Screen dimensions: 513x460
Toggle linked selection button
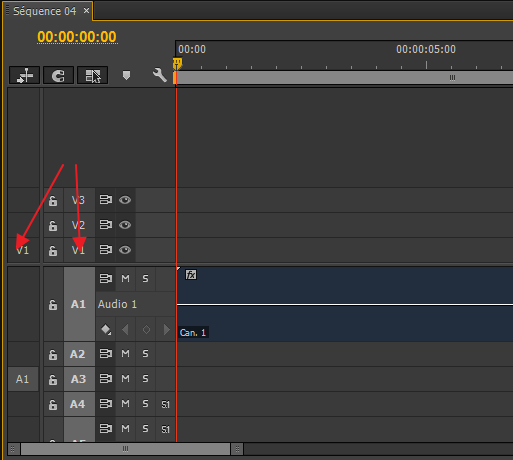point(92,75)
